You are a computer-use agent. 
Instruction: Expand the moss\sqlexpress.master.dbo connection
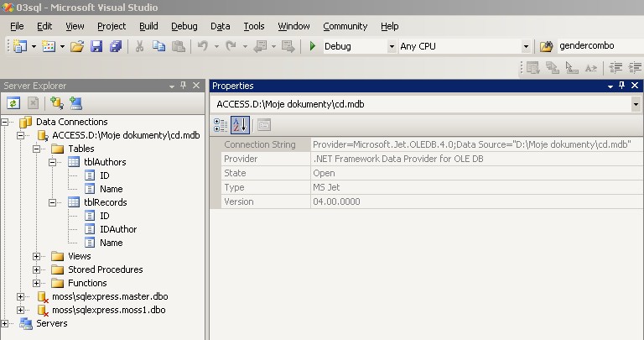(x=20, y=297)
